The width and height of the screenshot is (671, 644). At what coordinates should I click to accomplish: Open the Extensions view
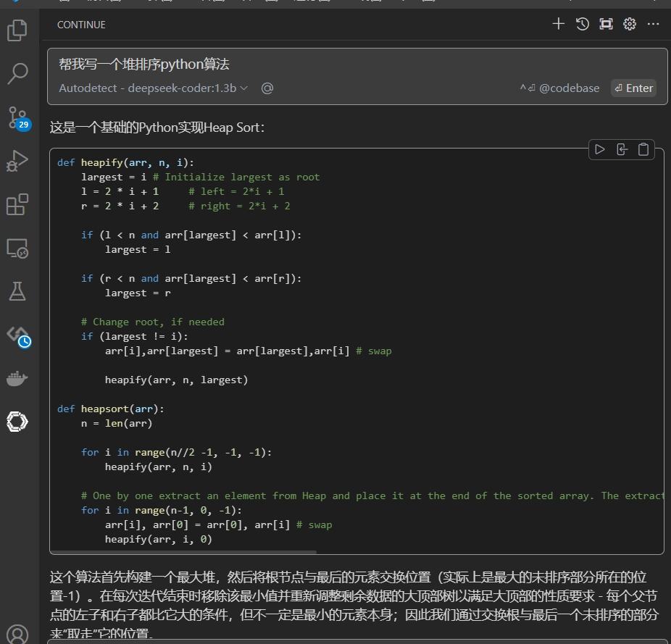pyautogui.click(x=17, y=204)
